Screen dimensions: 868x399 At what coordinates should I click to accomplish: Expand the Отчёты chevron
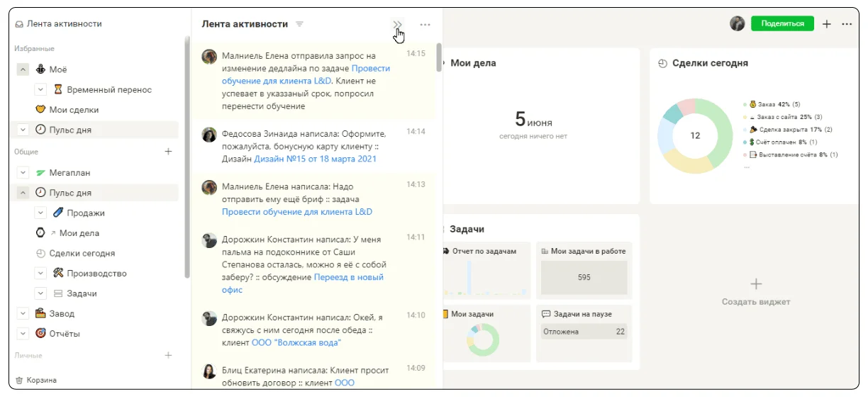click(x=23, y=333)
